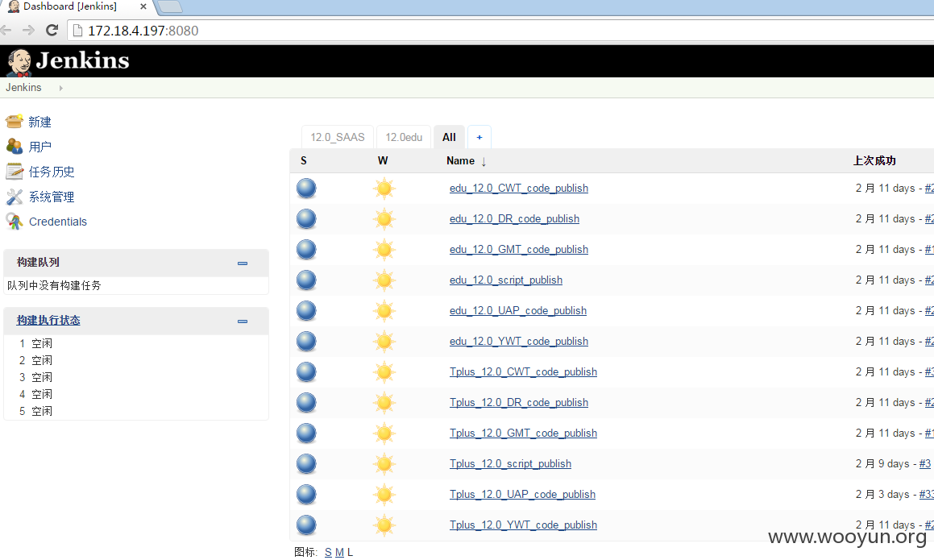Click blue status ball for edu_12.0_GMT_code_publish
The height and width of the screenshot is (560, 934).
pyautogui.click(x=306, y=249)
